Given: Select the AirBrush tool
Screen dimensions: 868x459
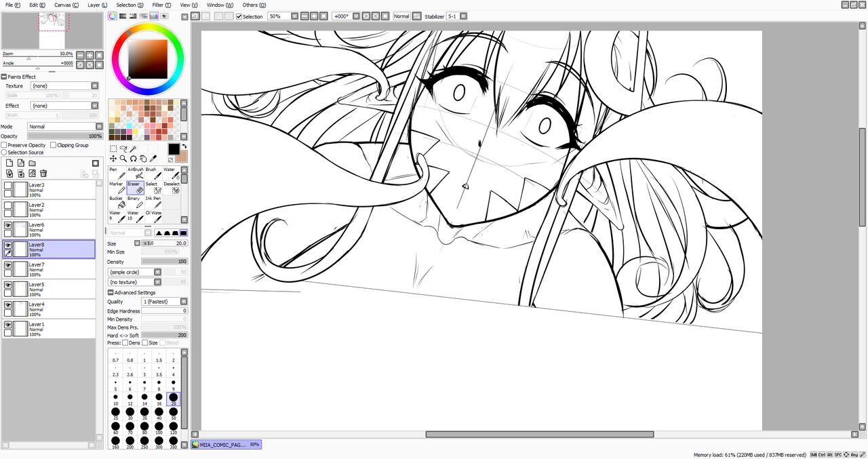Looking at the screenshot, I should click(x=136, y=174).
